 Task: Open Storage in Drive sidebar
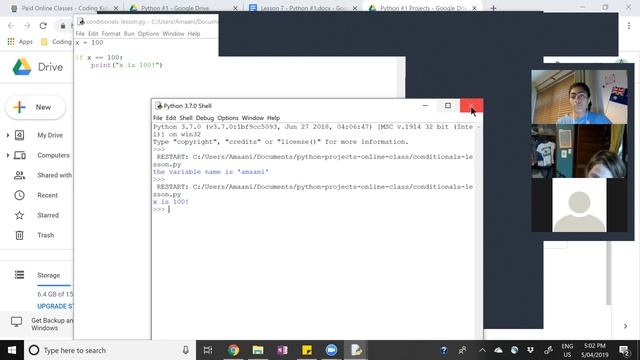(49, 275)
